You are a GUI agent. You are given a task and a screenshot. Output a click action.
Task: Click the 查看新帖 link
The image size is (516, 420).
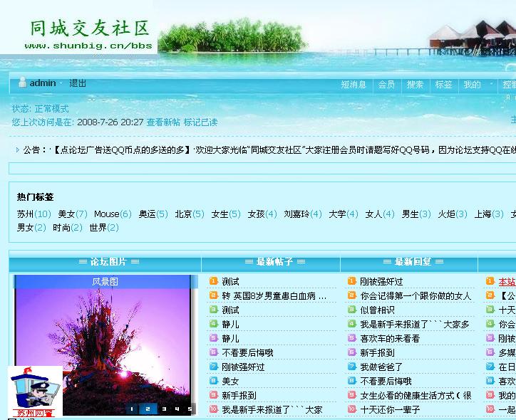pos(163,122)
